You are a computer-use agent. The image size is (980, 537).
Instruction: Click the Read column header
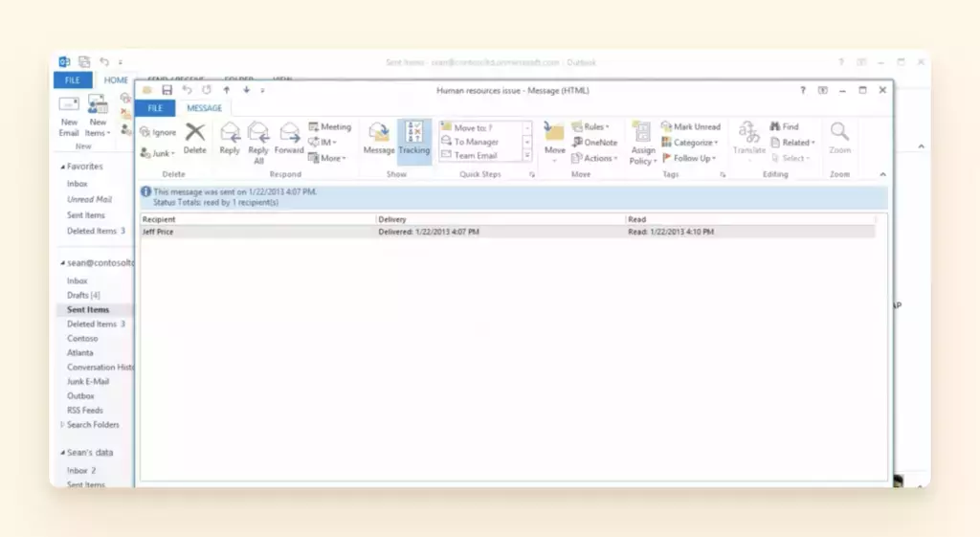[x=750, y=219]
